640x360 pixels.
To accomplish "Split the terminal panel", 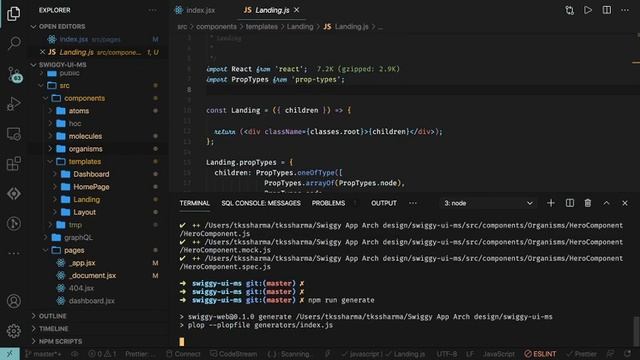I will [x=570, y=203].
